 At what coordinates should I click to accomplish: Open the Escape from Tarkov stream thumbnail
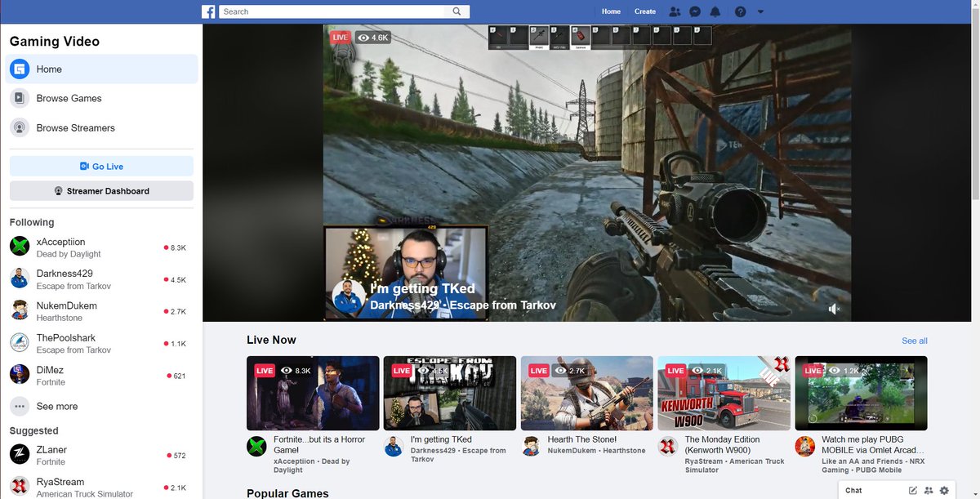pyautogui.click(x=450, y=393)
